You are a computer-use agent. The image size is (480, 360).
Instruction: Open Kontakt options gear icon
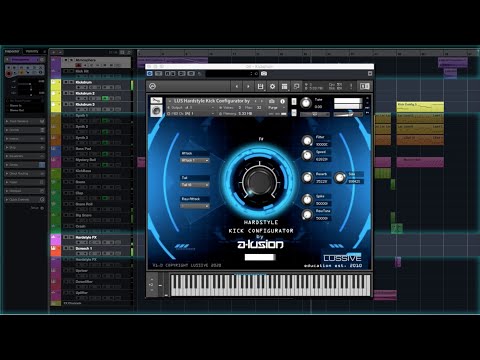click(272, 86)
